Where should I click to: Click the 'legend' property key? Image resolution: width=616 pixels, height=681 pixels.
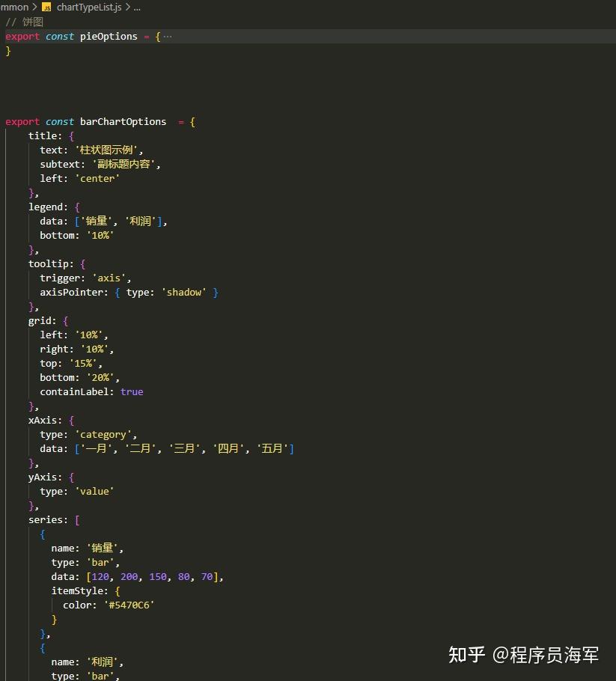click(x=46, y=207)
